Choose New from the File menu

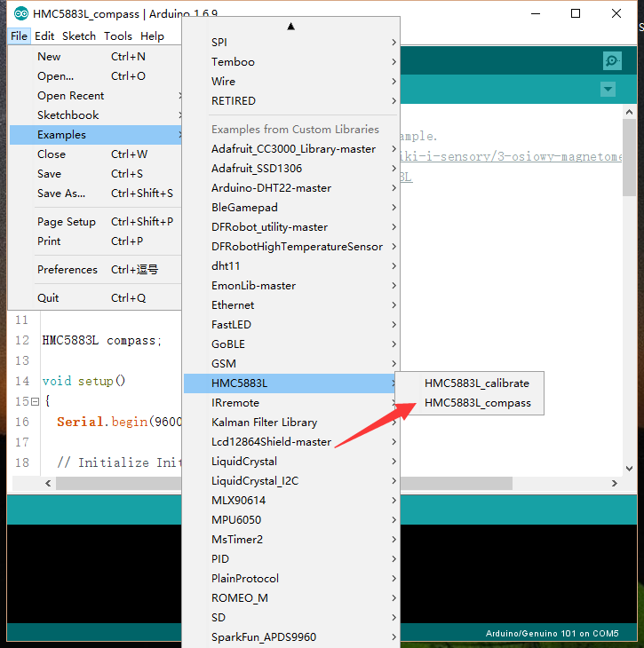(x=96, y=57)
